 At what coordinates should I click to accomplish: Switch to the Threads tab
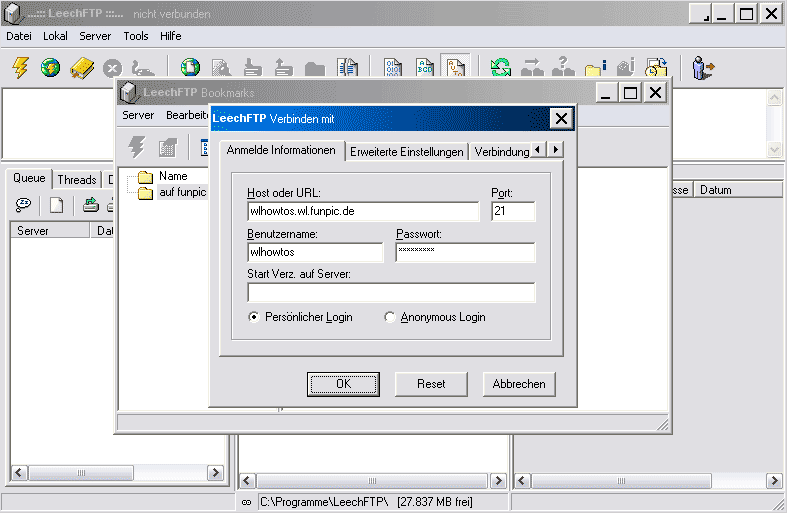(77, 180)
